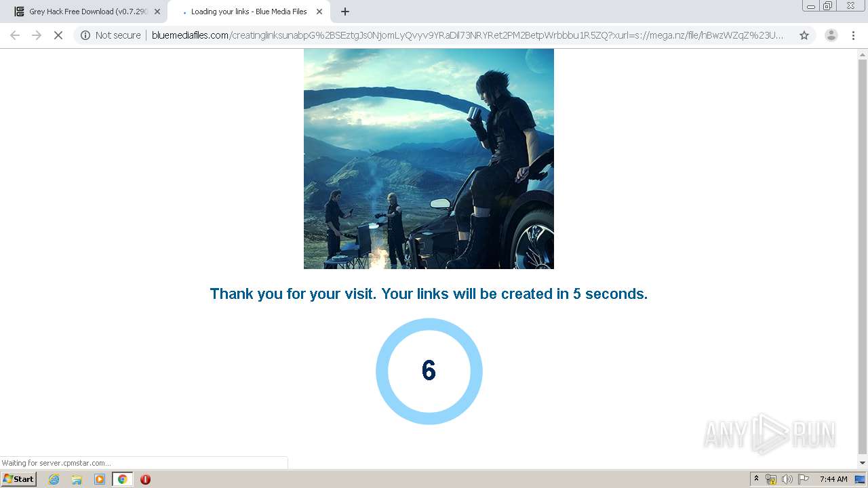Click the scrollbar up arrow

coord(863,54)
